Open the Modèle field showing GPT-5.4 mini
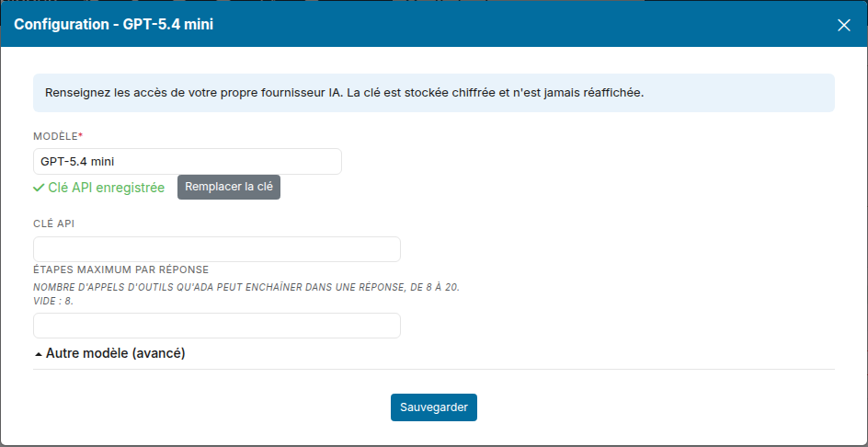Screen dimensions: 868x447 [187, 162]
